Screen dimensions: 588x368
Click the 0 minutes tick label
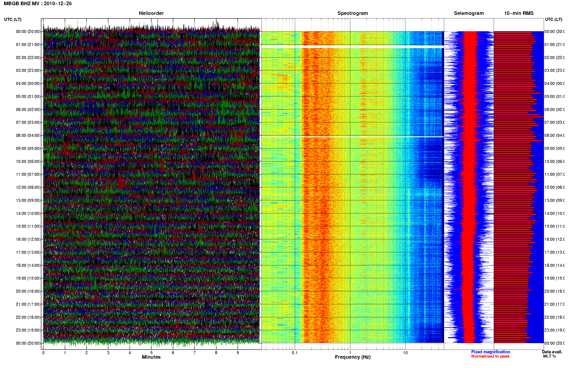(43, 353)
